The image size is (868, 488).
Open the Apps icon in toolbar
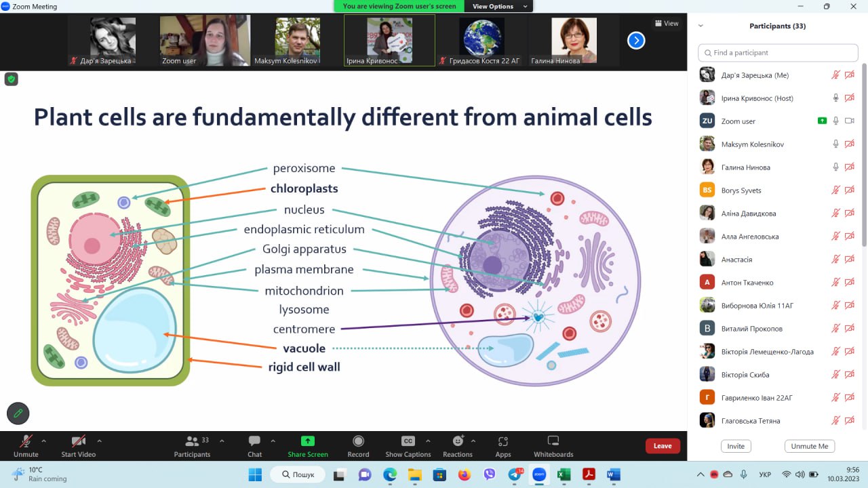tap(502, 441)
